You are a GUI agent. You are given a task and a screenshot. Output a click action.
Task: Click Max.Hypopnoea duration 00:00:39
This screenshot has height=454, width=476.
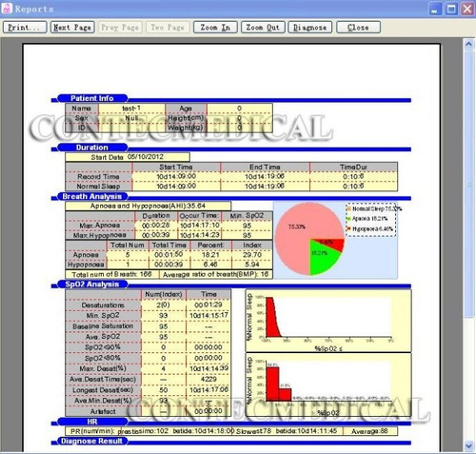click(155, 235)
